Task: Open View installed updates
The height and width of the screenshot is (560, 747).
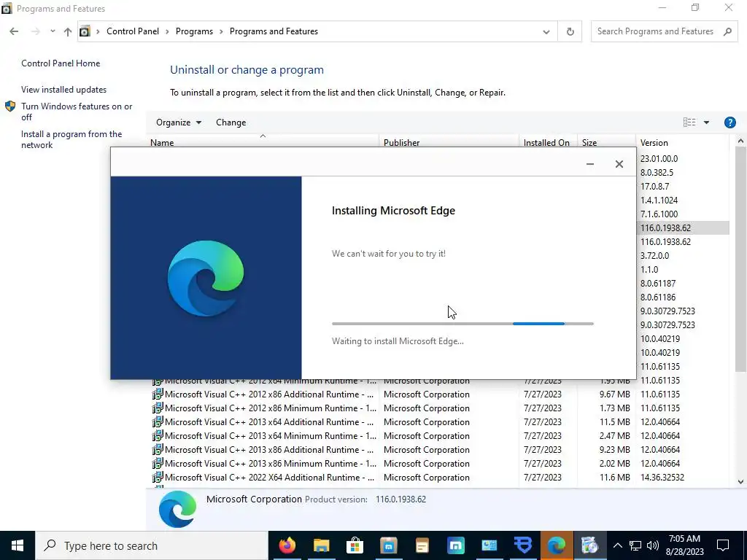Action: coord(64,90)
